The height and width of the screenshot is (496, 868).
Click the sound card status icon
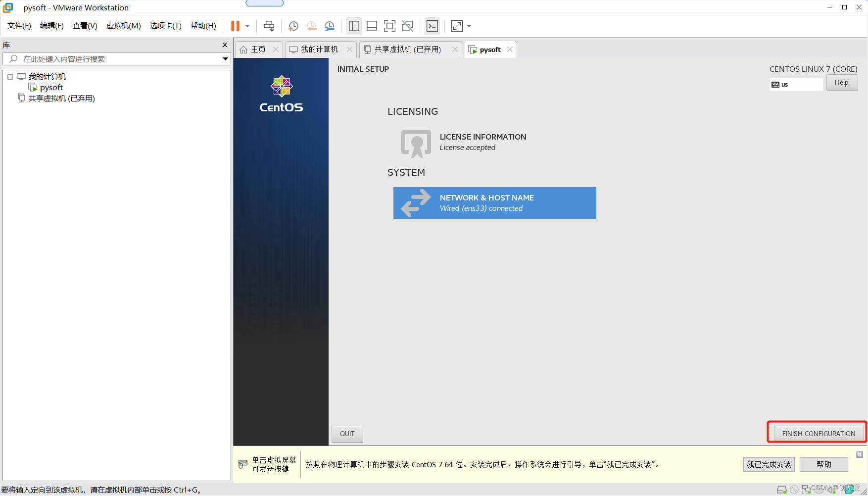point(832,490)
